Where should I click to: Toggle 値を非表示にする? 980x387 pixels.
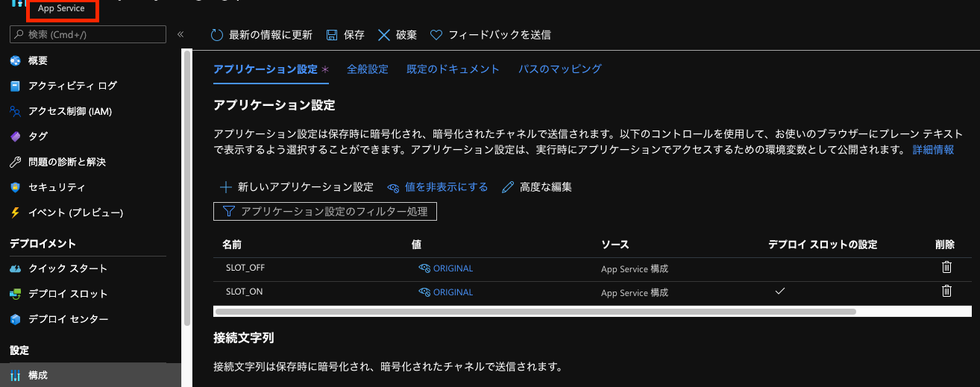[438, 187]
